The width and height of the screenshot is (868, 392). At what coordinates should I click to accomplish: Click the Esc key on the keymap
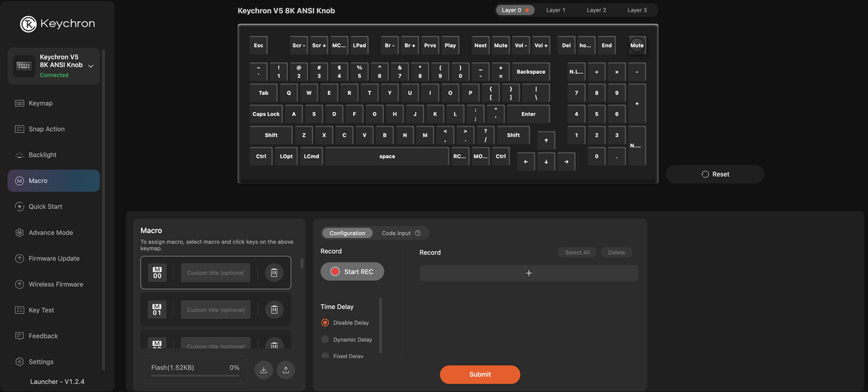click(258, 45)
